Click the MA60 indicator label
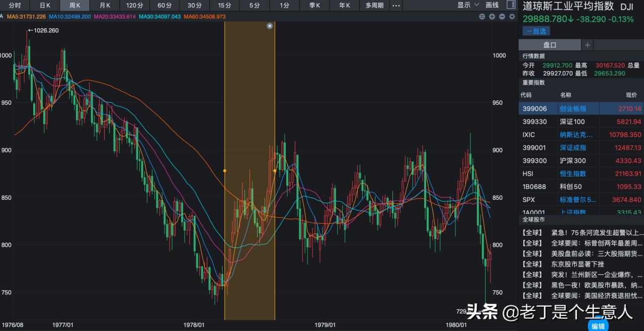 click(x=205, y=17)
